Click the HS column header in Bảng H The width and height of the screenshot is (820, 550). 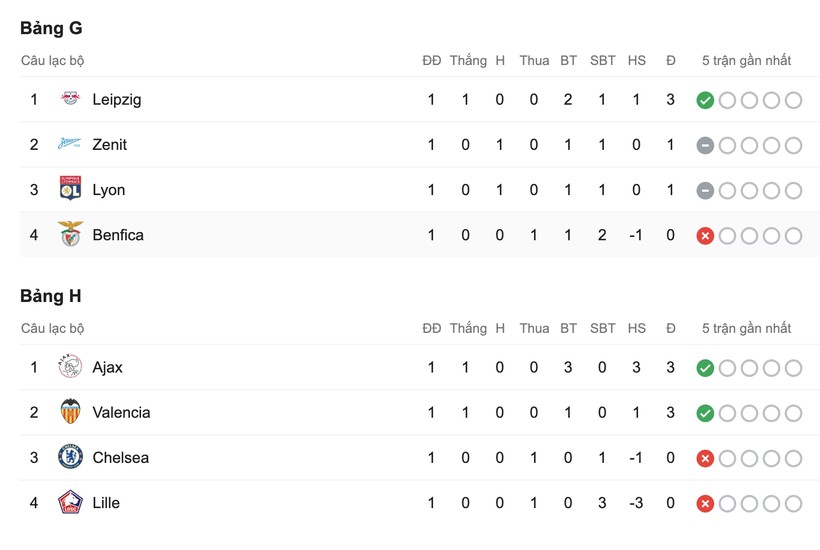(x=637, y=328)
